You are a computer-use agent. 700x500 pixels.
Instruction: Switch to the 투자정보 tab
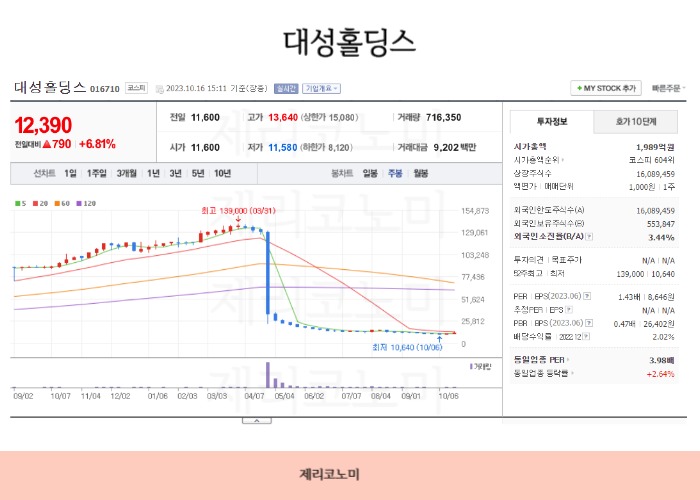[x=552, y=121]
